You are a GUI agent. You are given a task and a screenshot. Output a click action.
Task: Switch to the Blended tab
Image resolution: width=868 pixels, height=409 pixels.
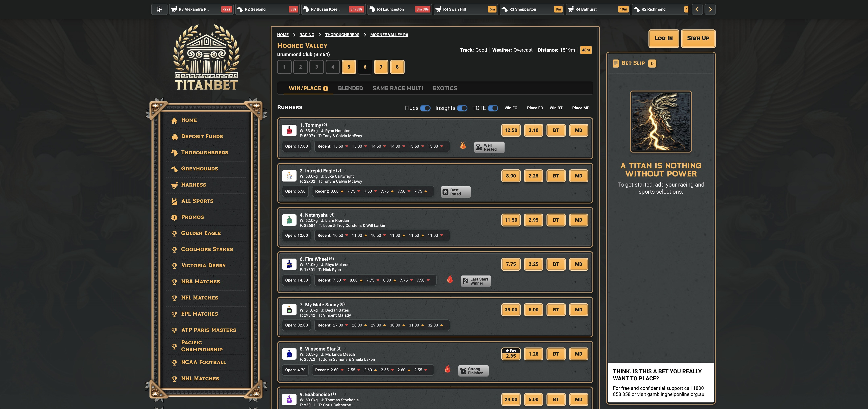click(350, 88)
